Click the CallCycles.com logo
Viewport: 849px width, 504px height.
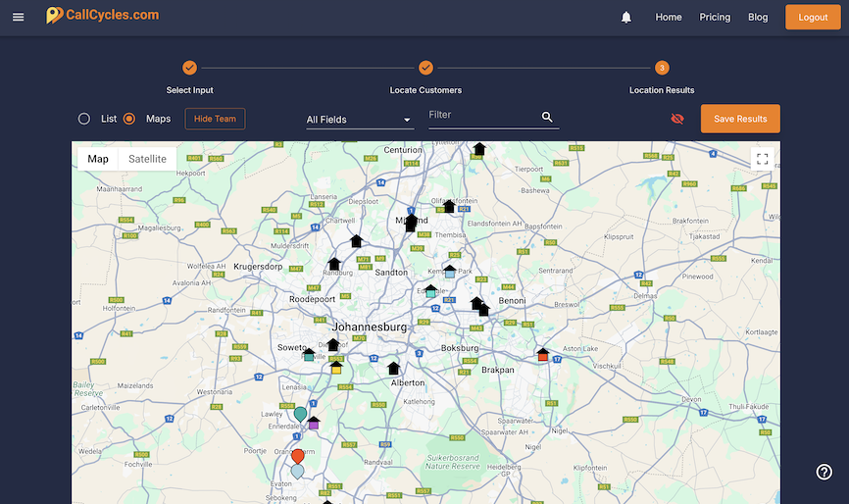tap(102, 15)
